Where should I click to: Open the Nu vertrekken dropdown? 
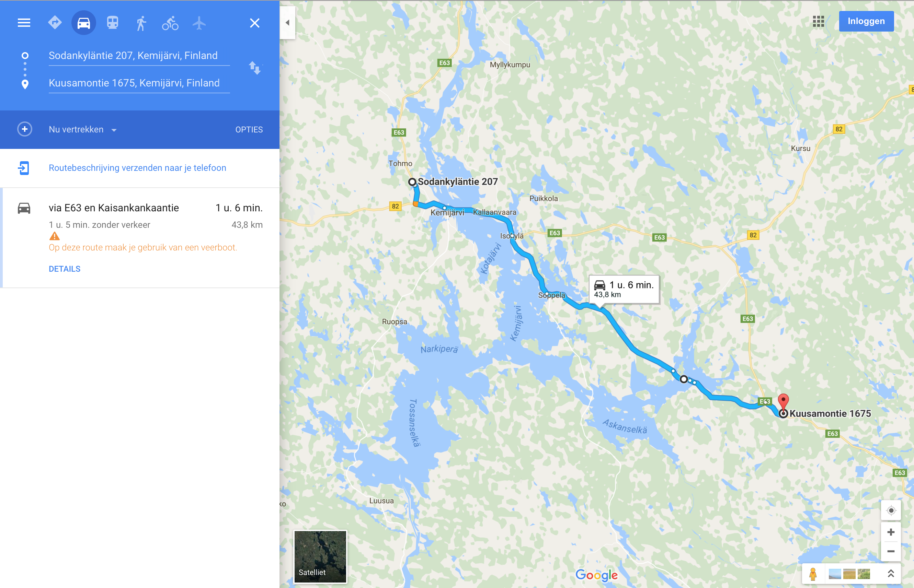(82, 129)
